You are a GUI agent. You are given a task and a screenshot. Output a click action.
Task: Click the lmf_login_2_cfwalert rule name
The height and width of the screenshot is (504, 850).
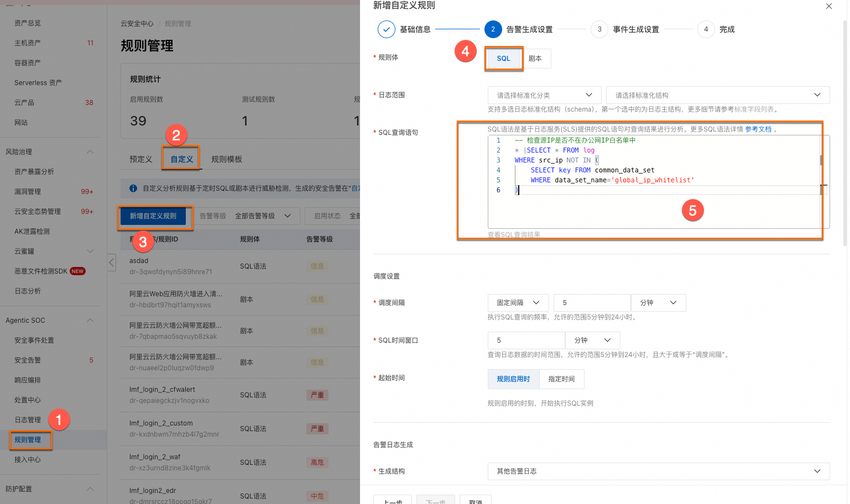click(162, 390)
